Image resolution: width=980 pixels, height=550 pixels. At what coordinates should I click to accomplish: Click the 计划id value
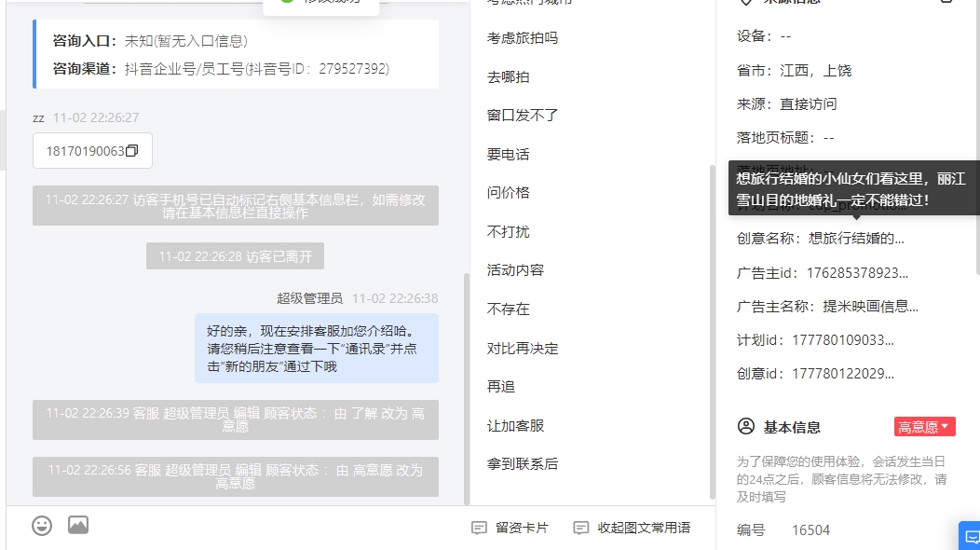pos(843,340)
